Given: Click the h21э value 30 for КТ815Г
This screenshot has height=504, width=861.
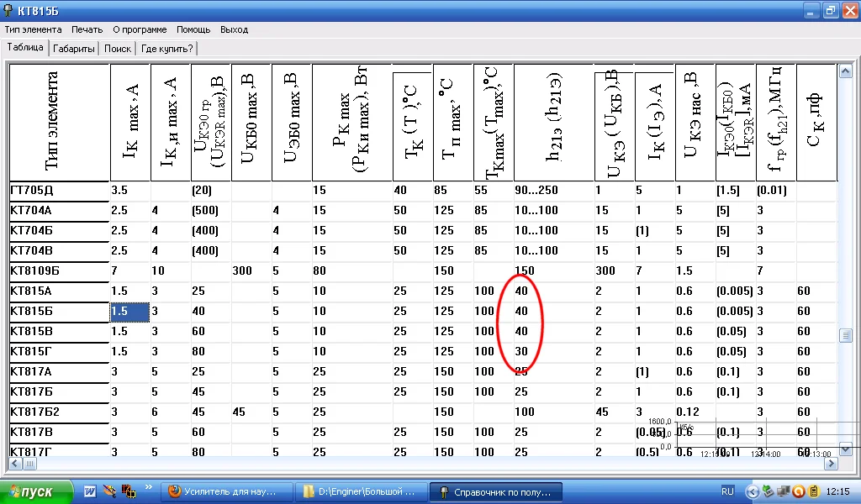Looking at the screenshot, I should point(553,351).
